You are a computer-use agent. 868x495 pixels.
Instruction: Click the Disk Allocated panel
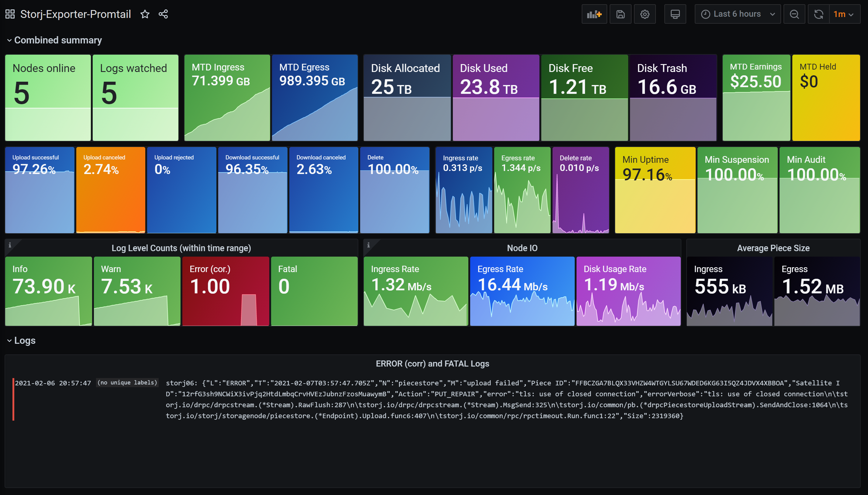[x=407, y=97]
